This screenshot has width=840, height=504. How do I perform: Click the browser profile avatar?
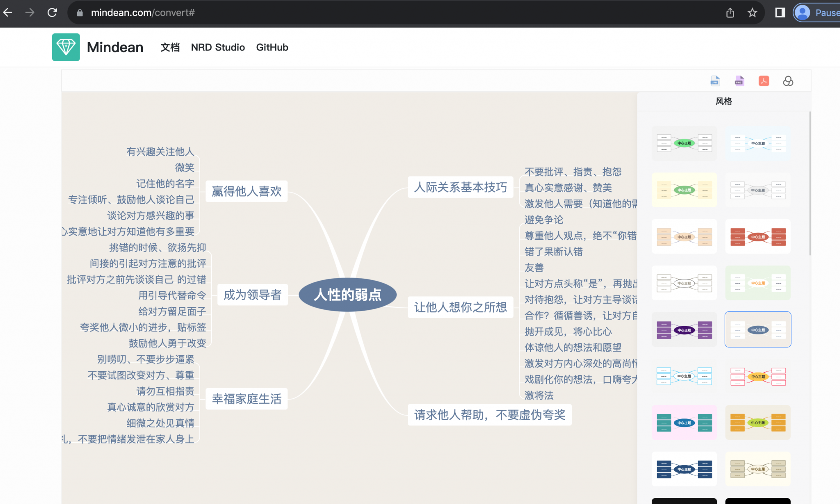click(x=803, y=12)
